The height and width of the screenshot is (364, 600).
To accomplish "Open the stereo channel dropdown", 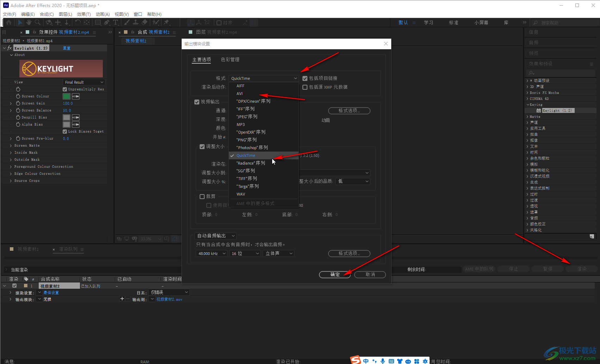I will coord(279,254).
